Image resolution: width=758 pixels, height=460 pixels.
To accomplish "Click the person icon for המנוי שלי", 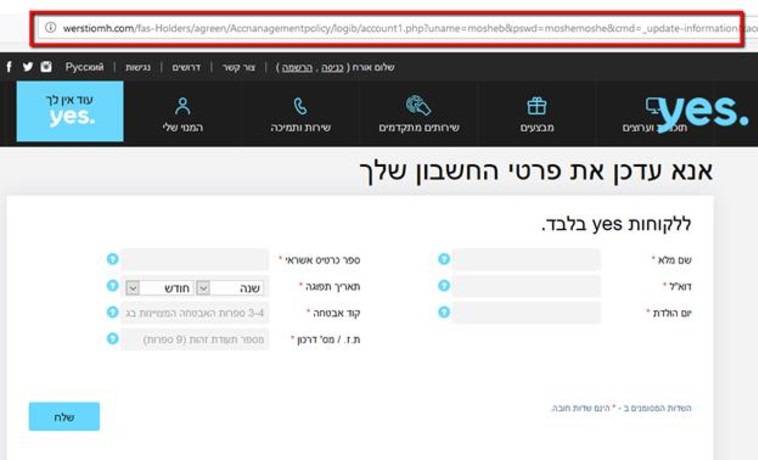I will click(182, 106).
